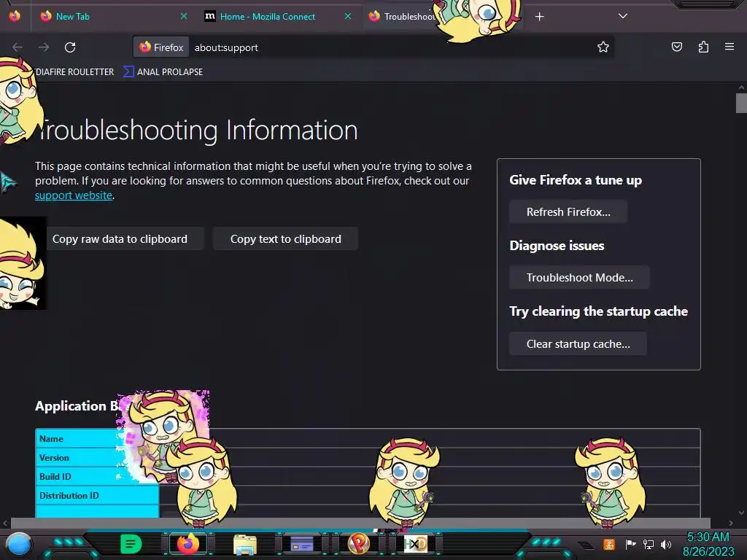Open the HxD hex editor in taskbar

pos(415,544)
